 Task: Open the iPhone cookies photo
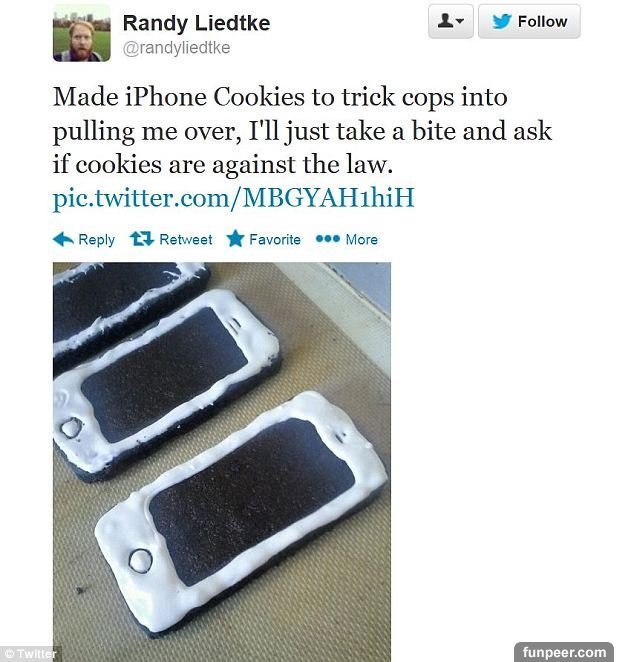pyautogui.click(x=222, y=462)
